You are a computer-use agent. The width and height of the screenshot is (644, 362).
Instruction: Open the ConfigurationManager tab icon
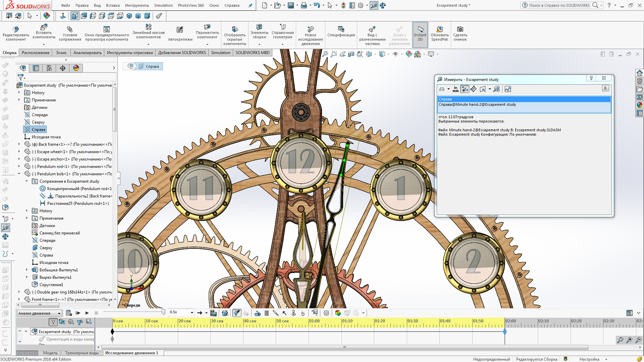[49, 68]
